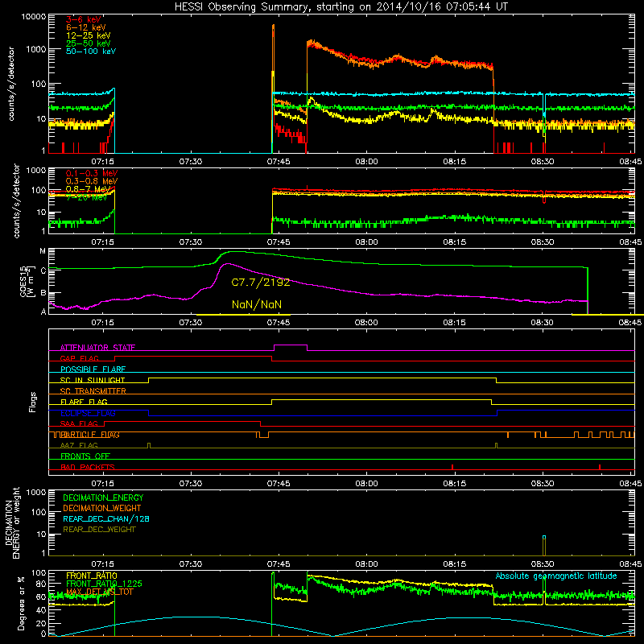Click the 08:30 tick below the Flags panel
The height and width of the screenshot is (644, 644).
coord(542,484)
